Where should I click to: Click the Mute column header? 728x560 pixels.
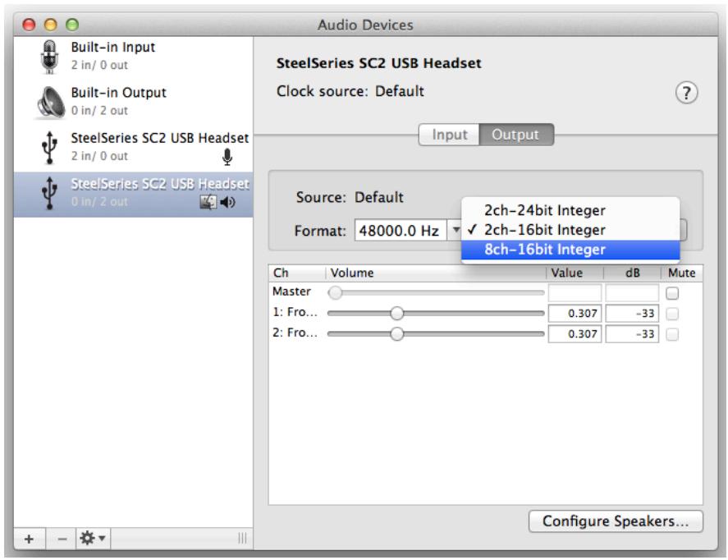tap(681, 273)
